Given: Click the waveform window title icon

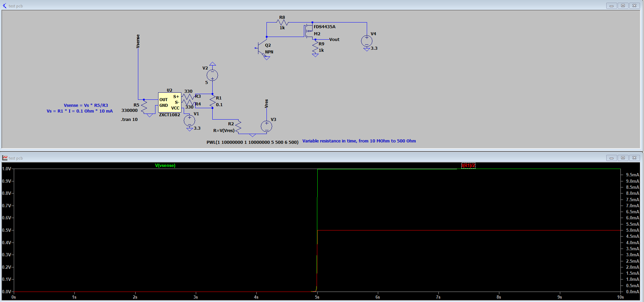Looking at the screenshot, I should 5,158.
